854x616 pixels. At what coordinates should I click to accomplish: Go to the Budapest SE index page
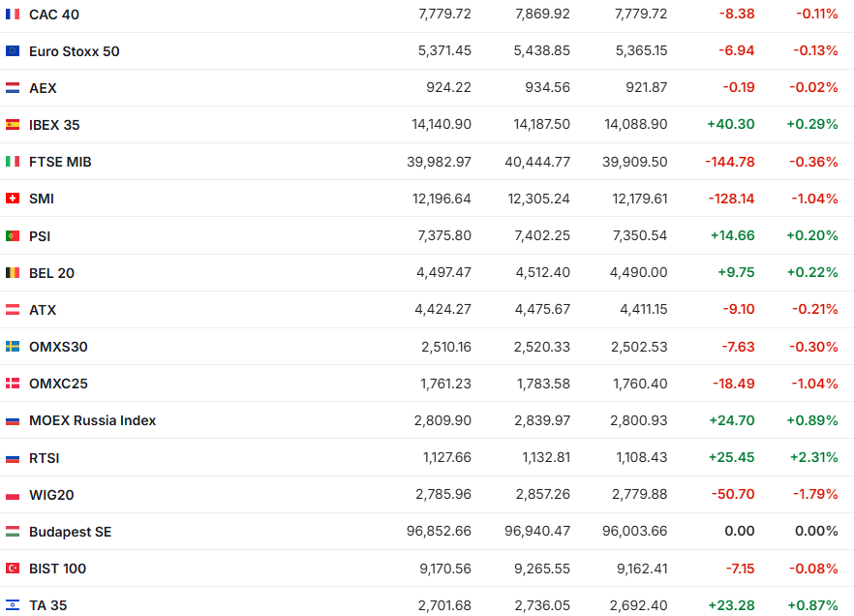click(x=70, y=532)
